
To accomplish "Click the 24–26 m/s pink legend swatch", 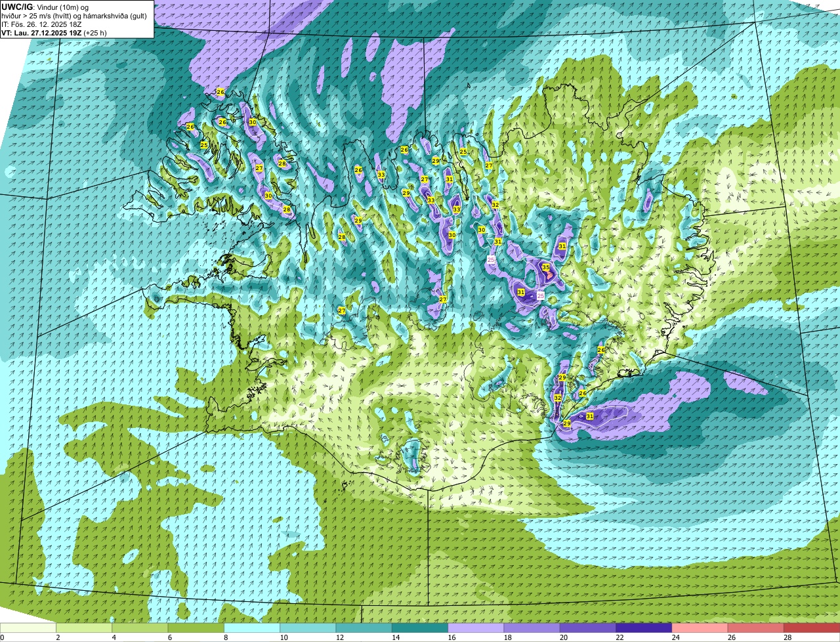I will [700, 628].
